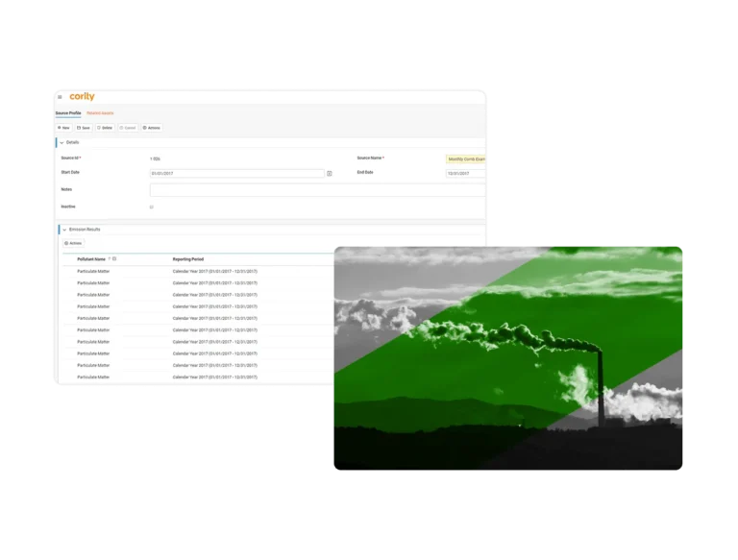Toggle the Inactive checkbox
The height and width of the screenshot is (560, 738).
tap(152, 207)
